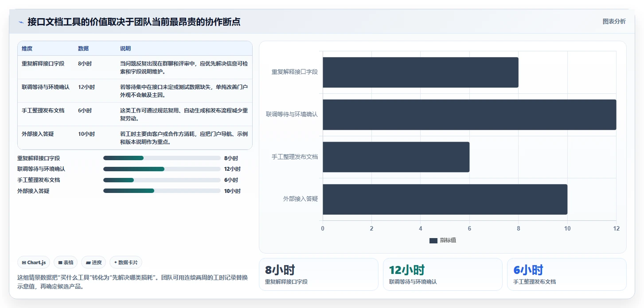This screenshot has height=308, width=644.
Task: Click the 手工整理发布文档 progress bar
Action: 162,180
